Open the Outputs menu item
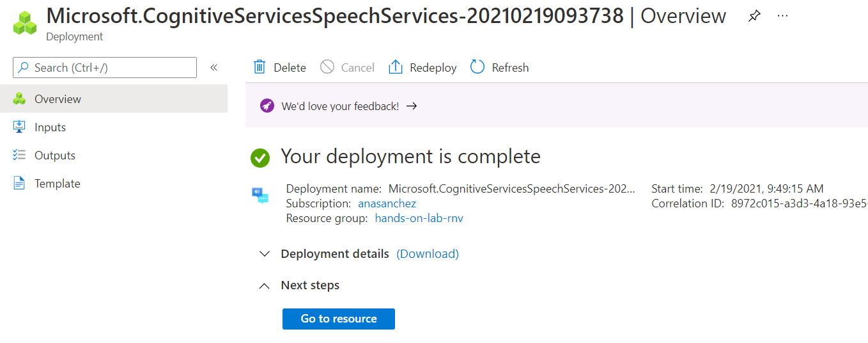The height and width of the screenshot is (343, 868). coord(114,155)
